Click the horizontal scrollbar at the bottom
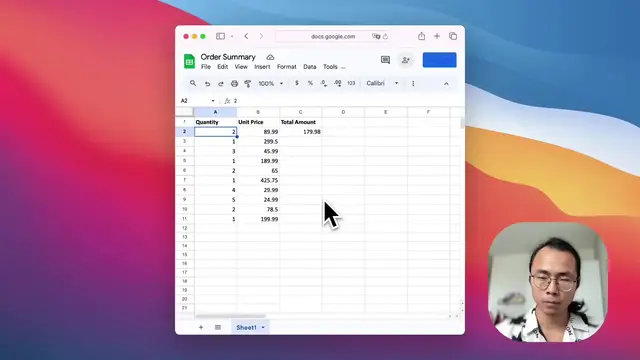 coord(230,316)
